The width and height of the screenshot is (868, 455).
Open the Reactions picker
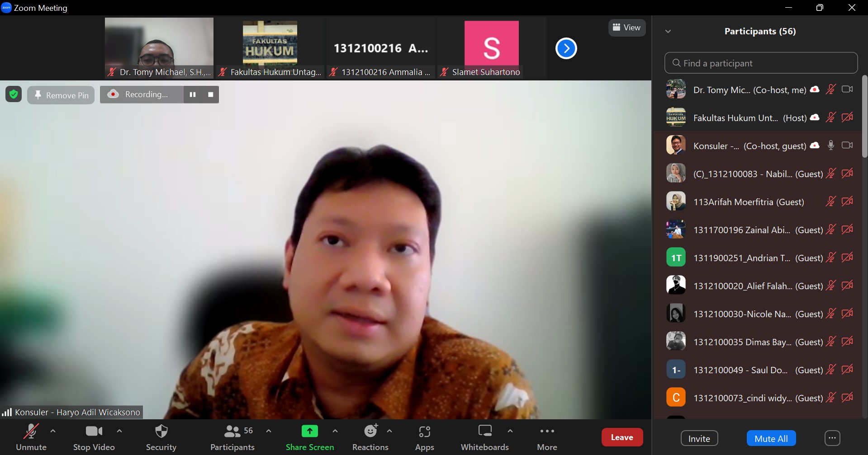coord(370,437)
